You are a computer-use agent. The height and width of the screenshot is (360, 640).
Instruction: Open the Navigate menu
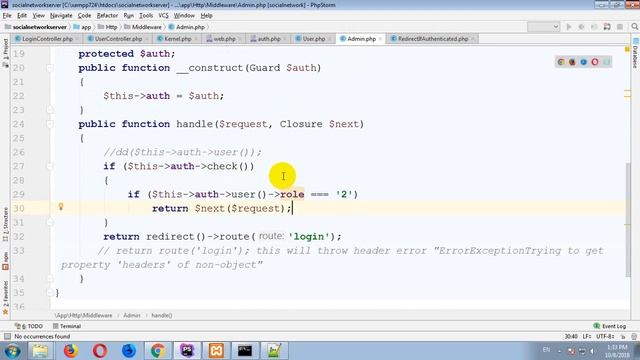pyautogui.click(x=61, y=16)
